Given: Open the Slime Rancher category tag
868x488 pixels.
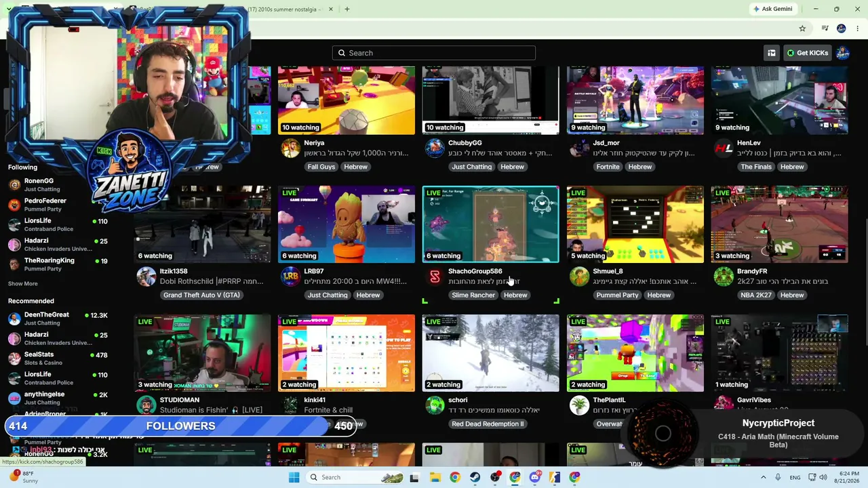Looking at the screenshot, I should click(x=473, y=295).
